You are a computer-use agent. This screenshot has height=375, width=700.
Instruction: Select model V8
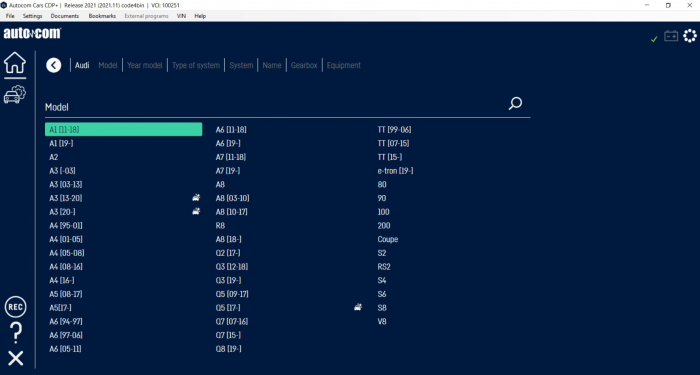(x=382, y=321)
